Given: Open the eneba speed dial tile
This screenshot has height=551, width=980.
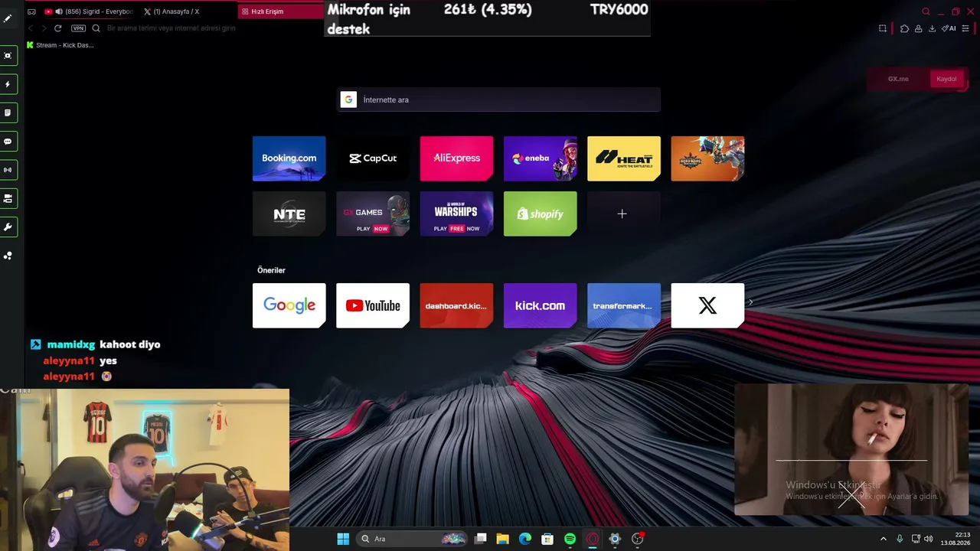Looking at the screenshot, I should coord(540,158).
